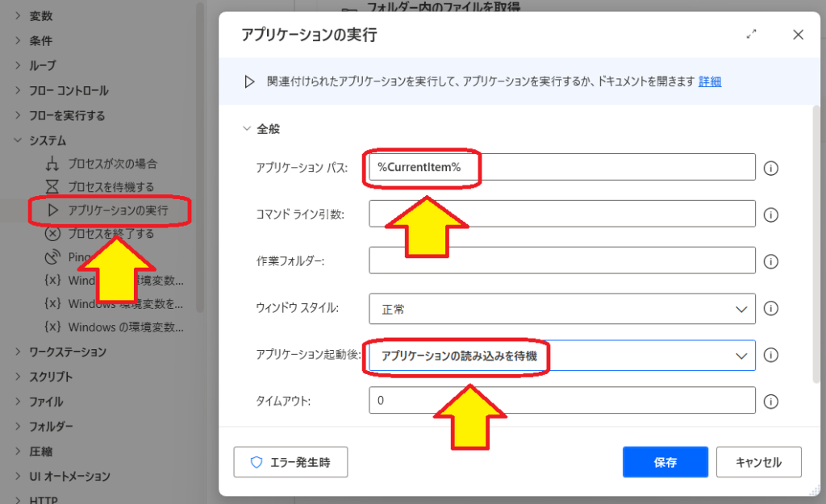Collapse the 全般 section
The height and width of the screenshot is (504, 826).
click(x=247, y=128)
